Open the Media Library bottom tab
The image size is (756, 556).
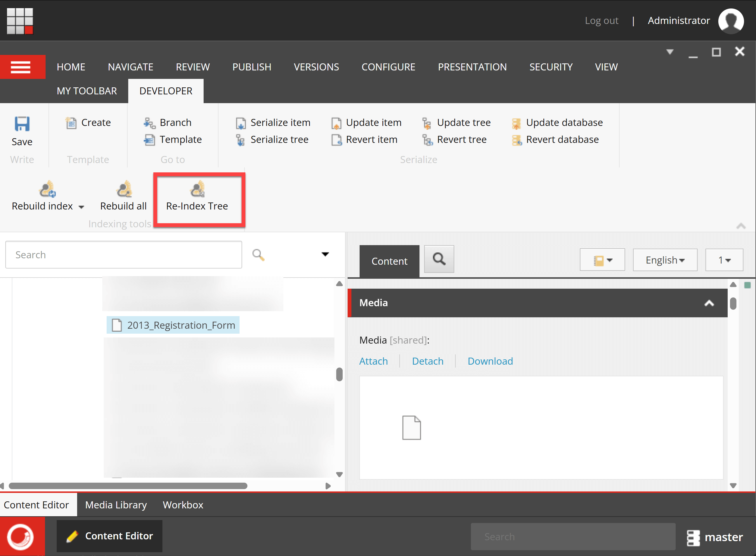[116, 505]
